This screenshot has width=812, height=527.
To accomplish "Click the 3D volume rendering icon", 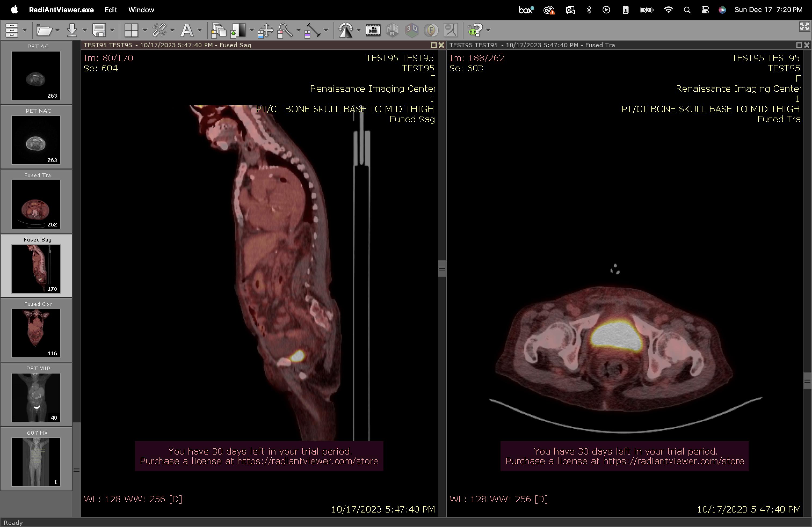I will [x=412, y=30].
